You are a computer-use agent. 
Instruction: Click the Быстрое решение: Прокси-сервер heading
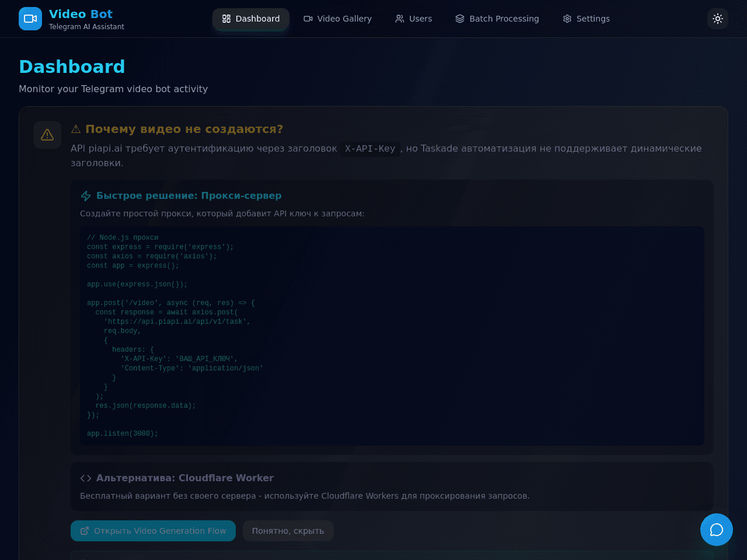tap(189, 196)
